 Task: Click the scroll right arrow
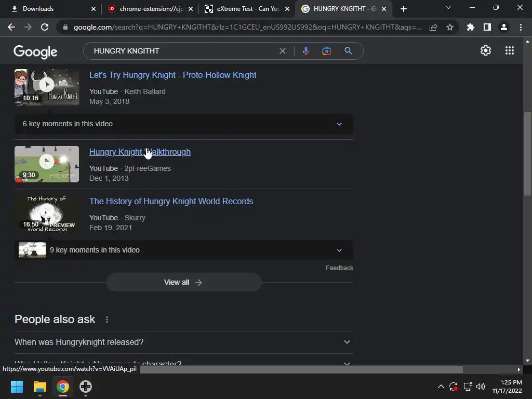(518, 369)
